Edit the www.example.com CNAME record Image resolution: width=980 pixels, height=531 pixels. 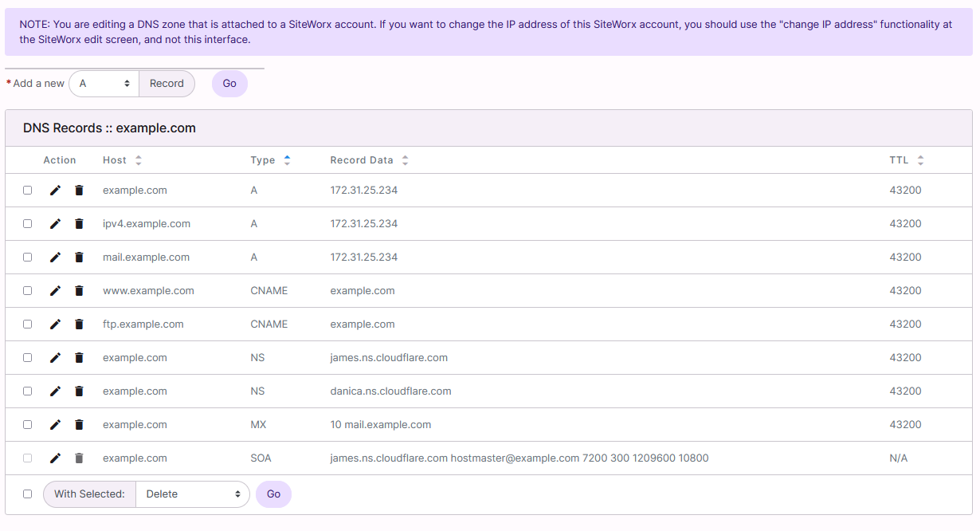point(54,290)
